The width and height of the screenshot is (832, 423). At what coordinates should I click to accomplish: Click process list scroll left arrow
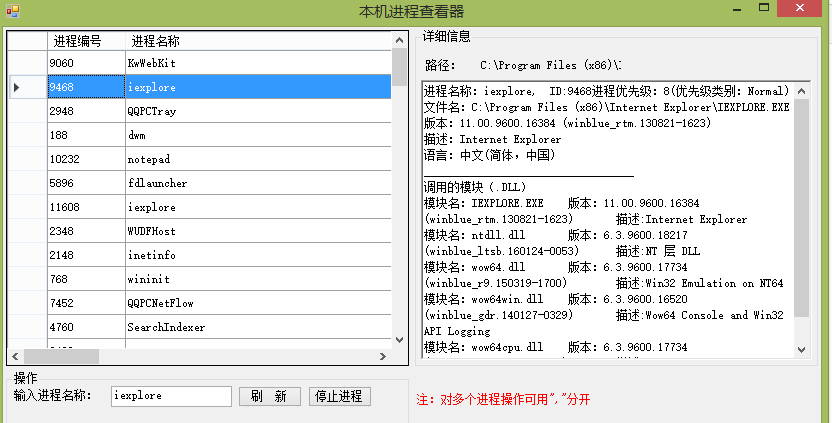(15, 356)
